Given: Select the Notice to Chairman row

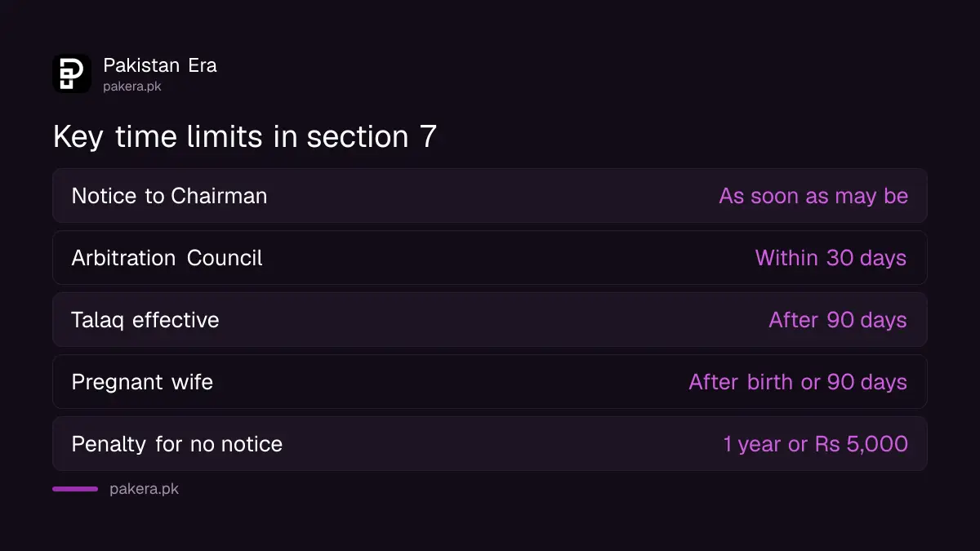Looking at the screenshot, I should click(490, 196).
